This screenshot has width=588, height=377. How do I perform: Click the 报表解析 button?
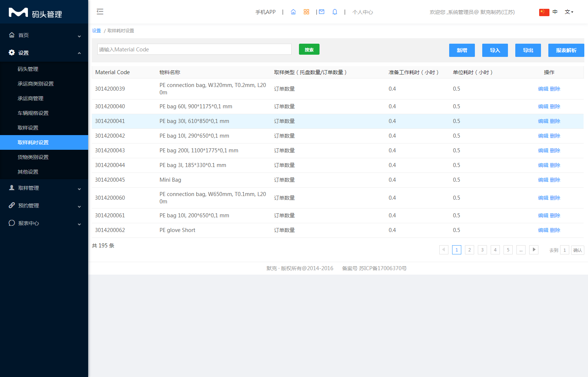tap(566, 50)
